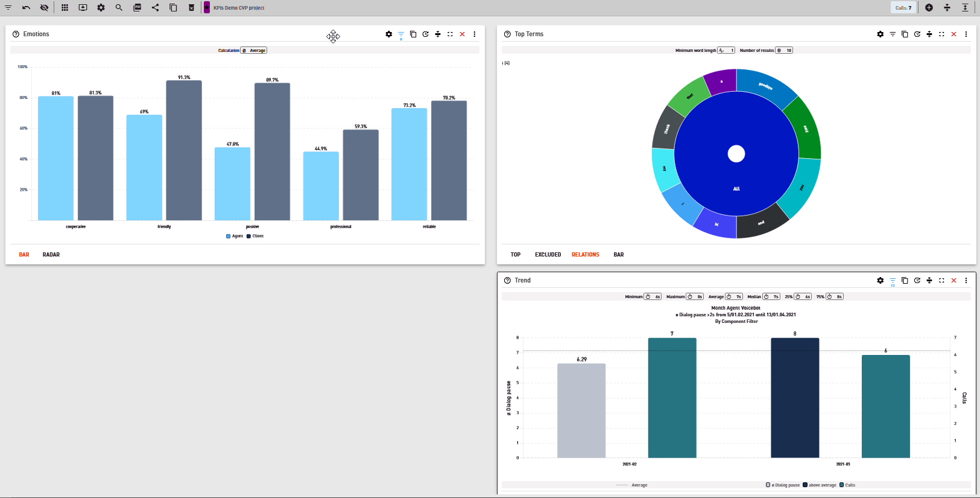Toggle the Agent series in Emotions legend

(x=235, y=236)
